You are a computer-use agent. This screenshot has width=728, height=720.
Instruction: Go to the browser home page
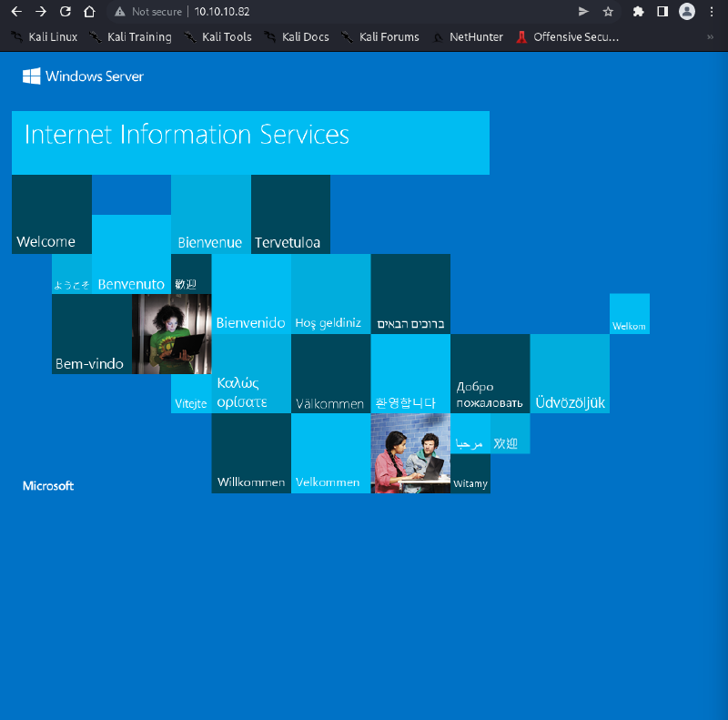[88, 12]
